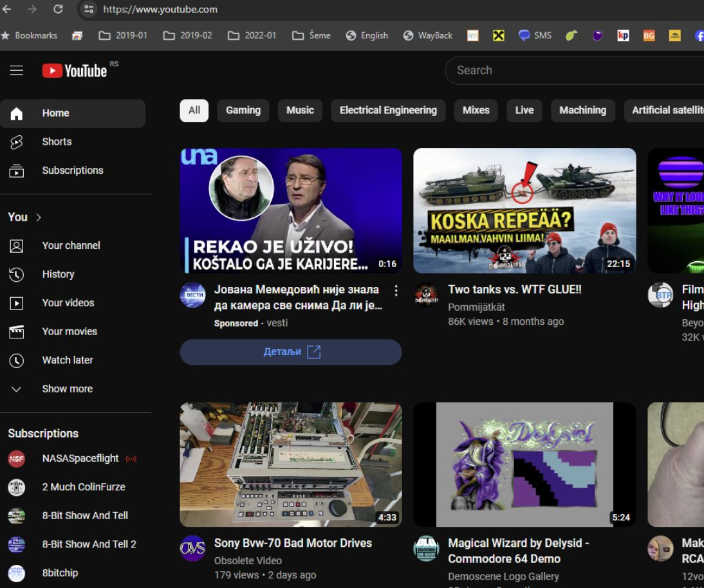This screenshot has height=588, width=704.
Task: Open vesti channel avatar on sponsored ad
Action: pos(192,295)
